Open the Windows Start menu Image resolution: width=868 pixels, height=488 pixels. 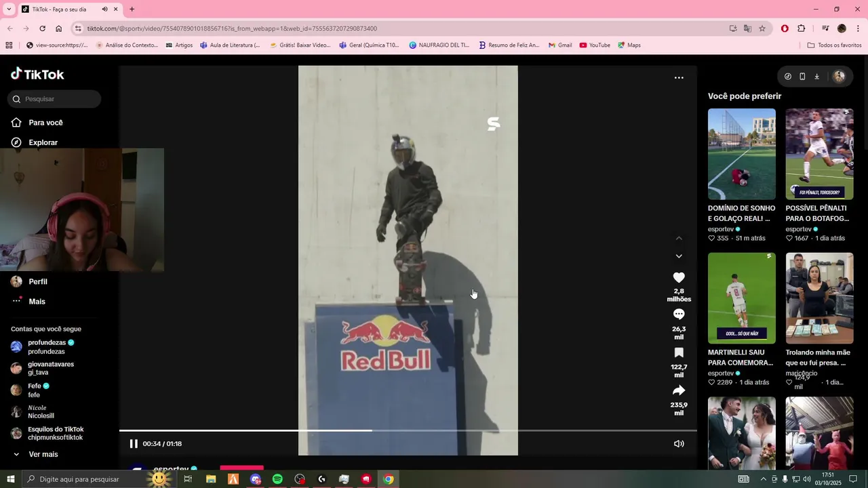11,479
